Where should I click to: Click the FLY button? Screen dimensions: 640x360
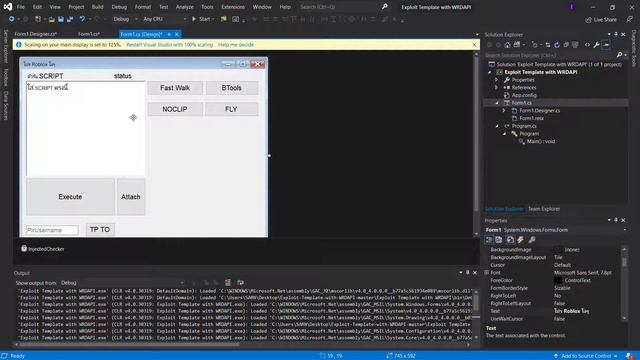pyautogui.click(x=231, y=109)
